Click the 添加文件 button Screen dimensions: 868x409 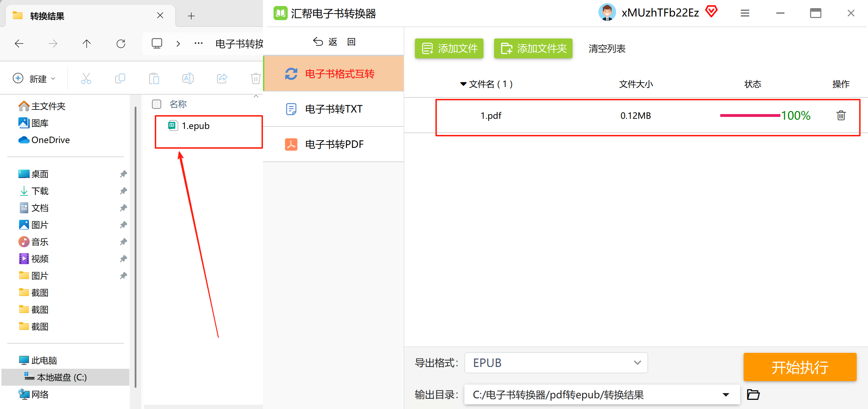click(x=449, y=48)
